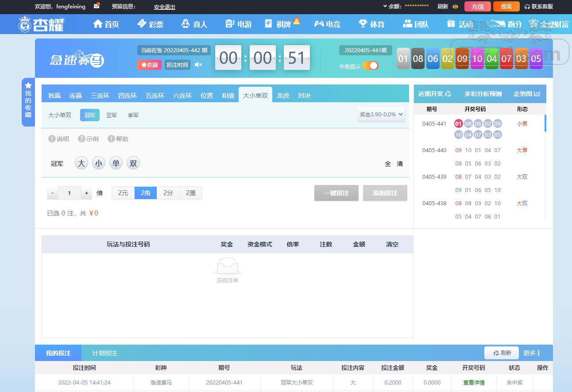Mute sound with the speaker icon
Image resolution: width=572 pixels, height=392 pixels.
point(198,65)
